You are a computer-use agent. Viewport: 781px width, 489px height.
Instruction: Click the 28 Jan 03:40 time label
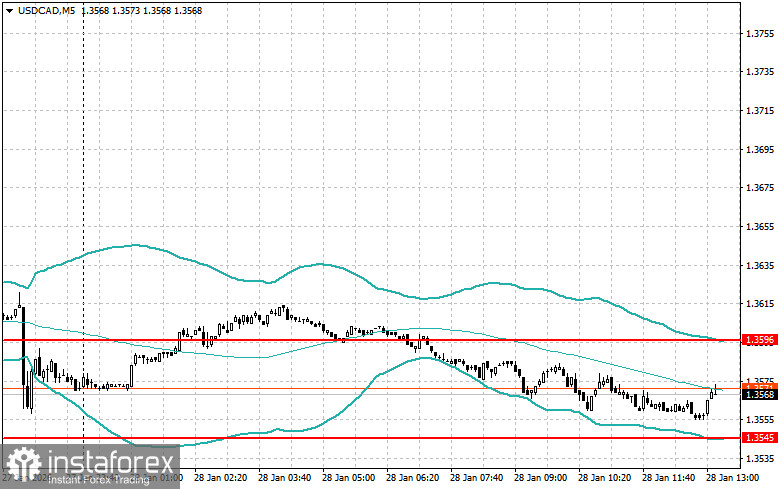click(x=284, y=478)
